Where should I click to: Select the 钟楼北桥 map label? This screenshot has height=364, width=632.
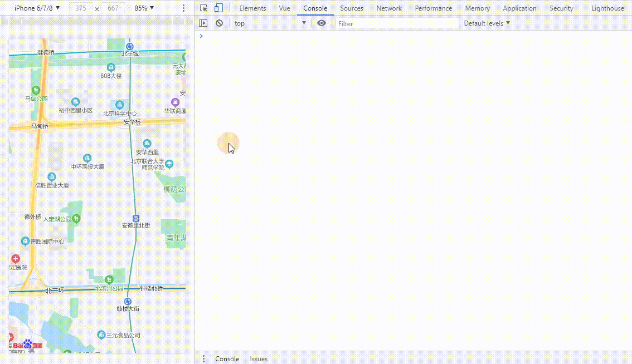click(151, 288)
